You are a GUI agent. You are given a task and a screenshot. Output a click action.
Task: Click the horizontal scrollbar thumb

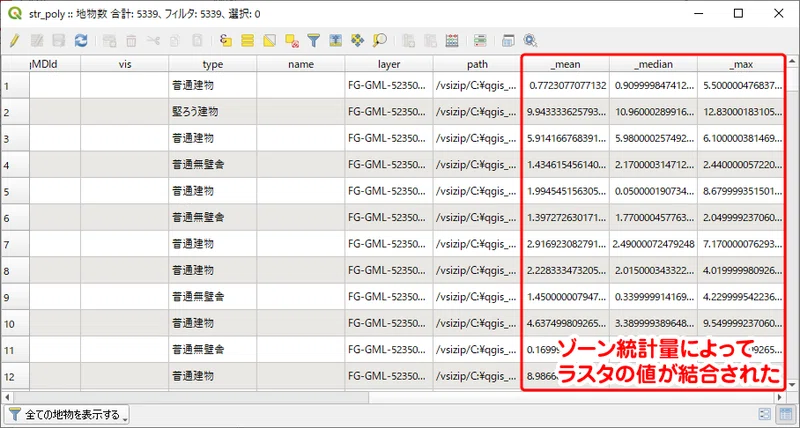pos(191,397)
